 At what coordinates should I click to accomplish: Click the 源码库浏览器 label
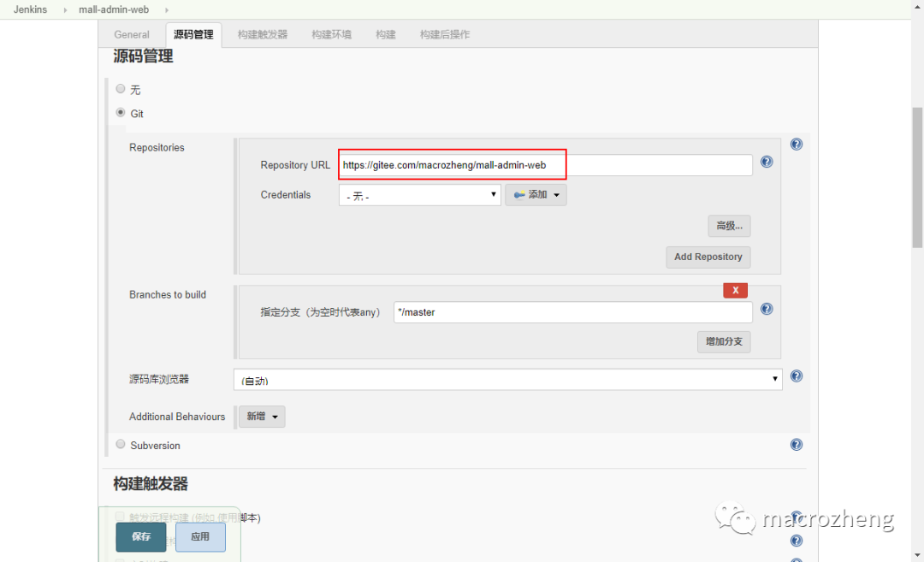159,379
